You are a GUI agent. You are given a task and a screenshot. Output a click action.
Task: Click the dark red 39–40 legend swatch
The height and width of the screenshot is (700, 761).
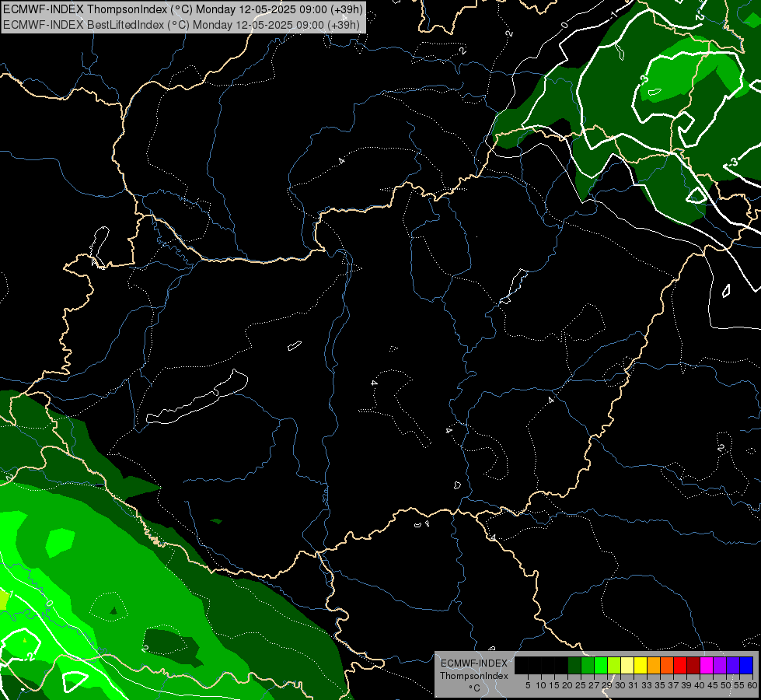(x=693, y=665)
